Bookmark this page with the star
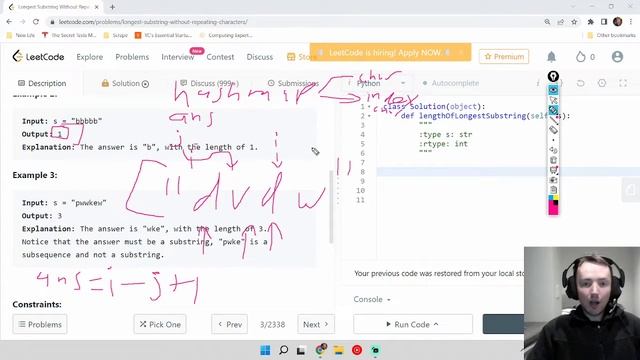This screenshot has height=360, width=640. [x=574, y=22]
